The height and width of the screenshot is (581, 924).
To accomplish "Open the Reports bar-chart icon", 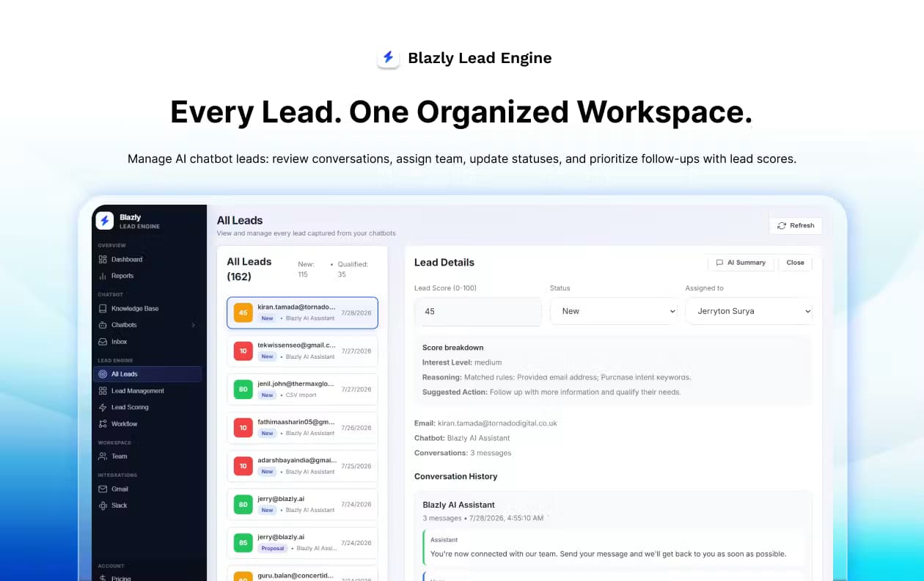I will click(103, 276).
